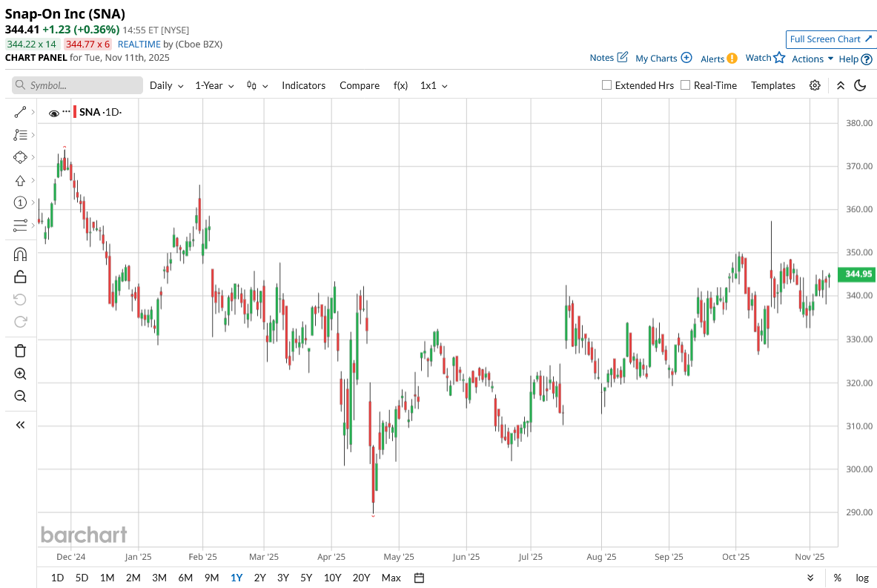Open the Daily frequency dropdown
Viewport: 877px width, 588px height.
click(167, 85)
